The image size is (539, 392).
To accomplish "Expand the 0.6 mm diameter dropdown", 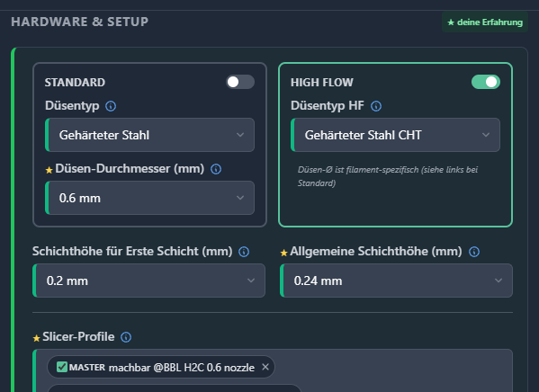I will click(150, 198).
